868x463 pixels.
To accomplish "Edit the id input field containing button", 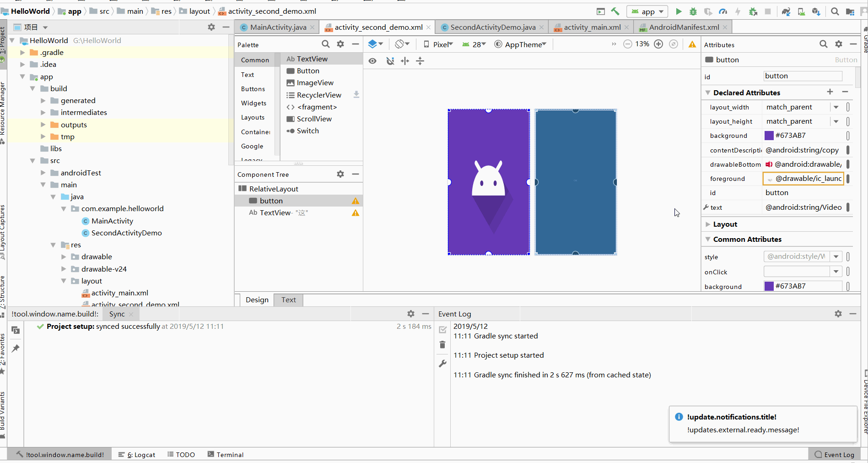I will [x=803, y=76].
